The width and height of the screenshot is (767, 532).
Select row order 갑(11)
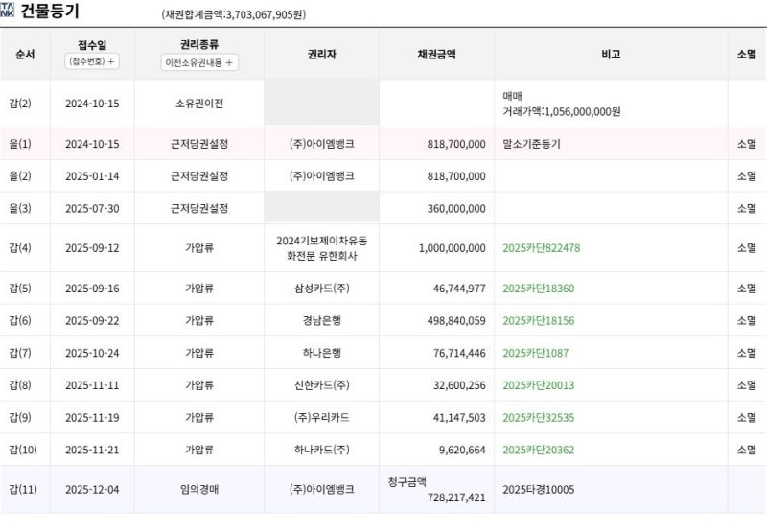(23, 489)
